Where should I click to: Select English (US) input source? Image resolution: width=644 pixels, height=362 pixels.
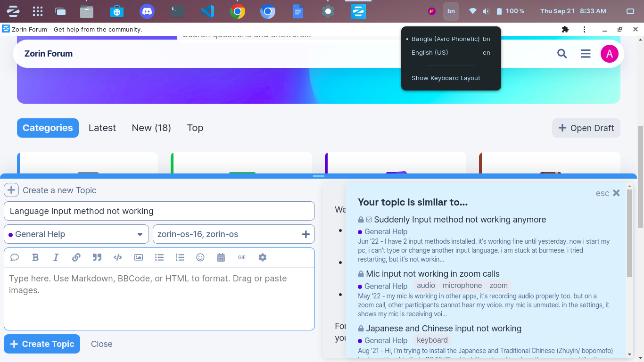[x=451, y=53]
